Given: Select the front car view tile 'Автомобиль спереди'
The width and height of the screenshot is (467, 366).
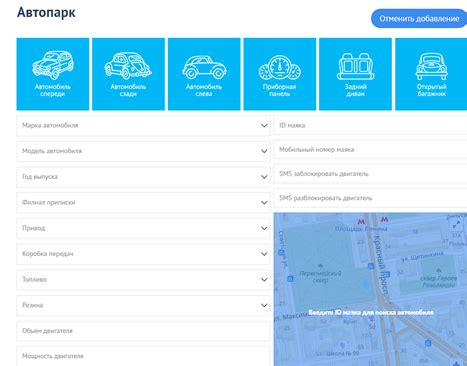Looking at the screenshot, I should 53,74.
